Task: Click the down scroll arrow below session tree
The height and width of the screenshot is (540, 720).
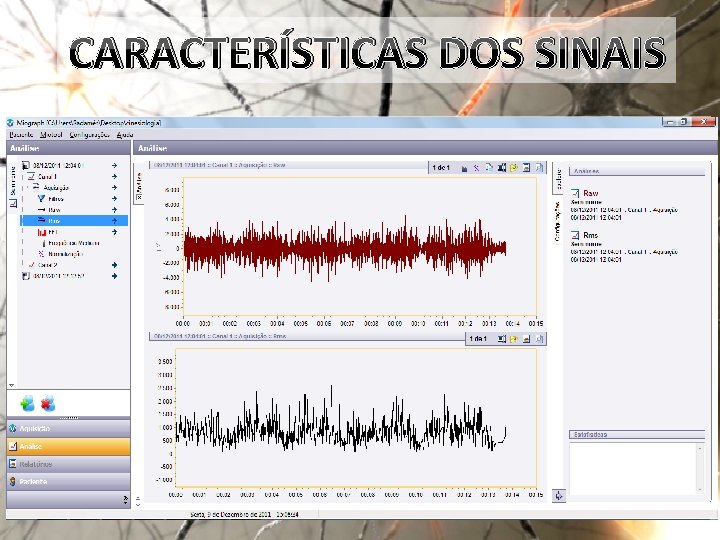Action: tap(12, 385)
